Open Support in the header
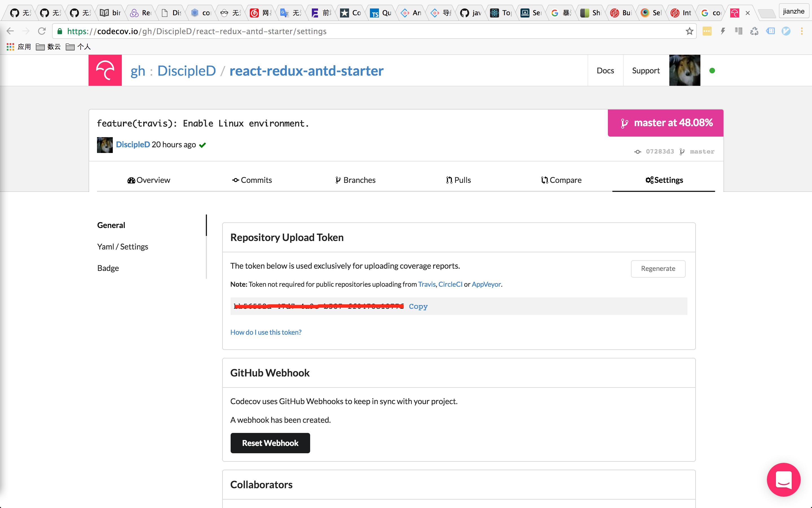The image size is (812, 508). click(646, 71)
